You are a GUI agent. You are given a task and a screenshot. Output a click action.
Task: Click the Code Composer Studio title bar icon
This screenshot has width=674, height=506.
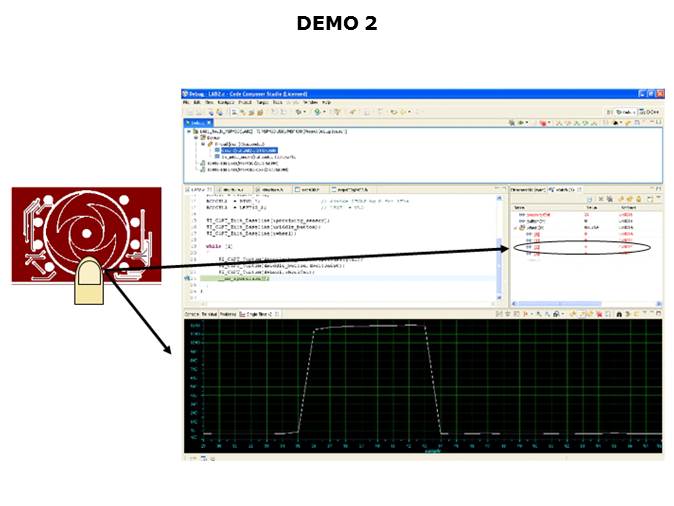pos(186,93)
